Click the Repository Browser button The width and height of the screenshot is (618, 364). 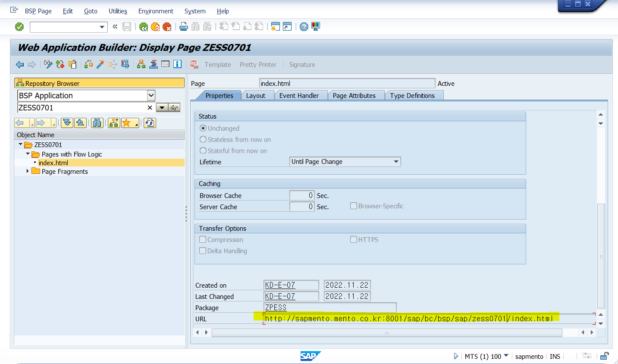[99, 83]
